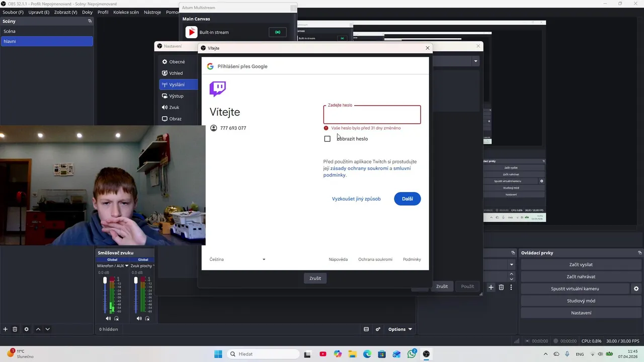
Task: Adjust Mikrofon / AUX volume slider handle
Action: point(105,281)
